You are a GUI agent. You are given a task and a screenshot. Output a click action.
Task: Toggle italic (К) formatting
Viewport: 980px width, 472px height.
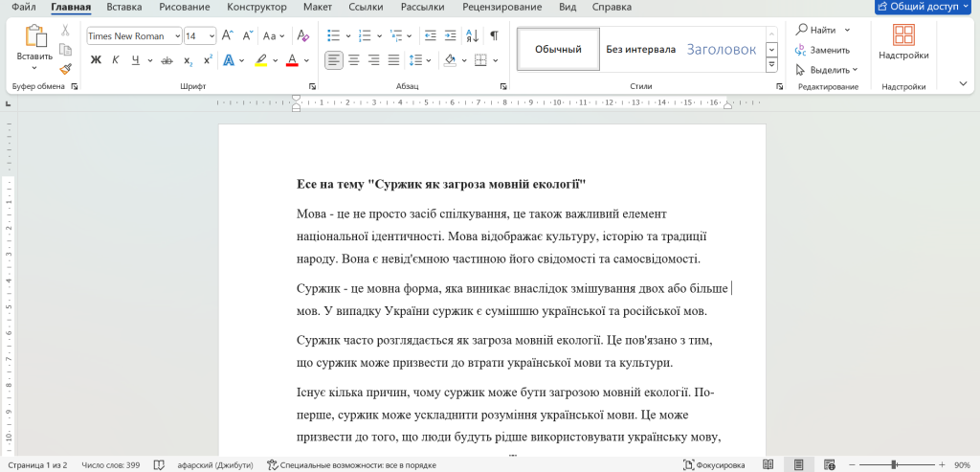pyautogui.click(x=116, y=60)
